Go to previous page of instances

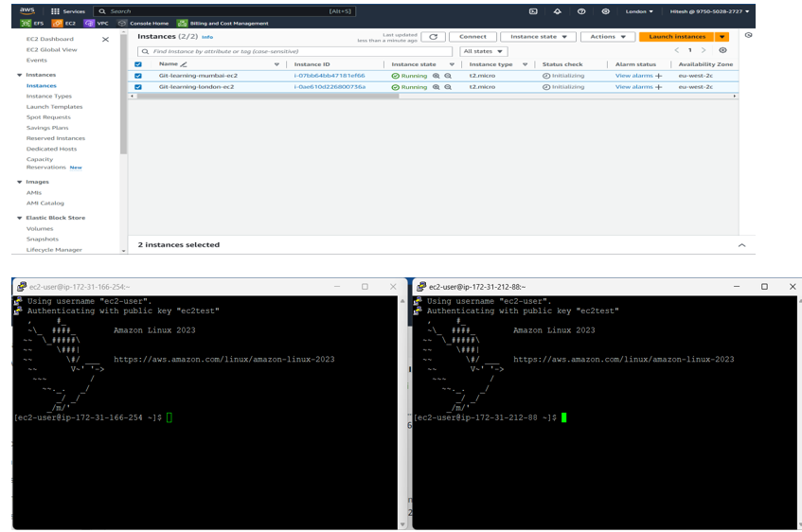coord(677,50)
